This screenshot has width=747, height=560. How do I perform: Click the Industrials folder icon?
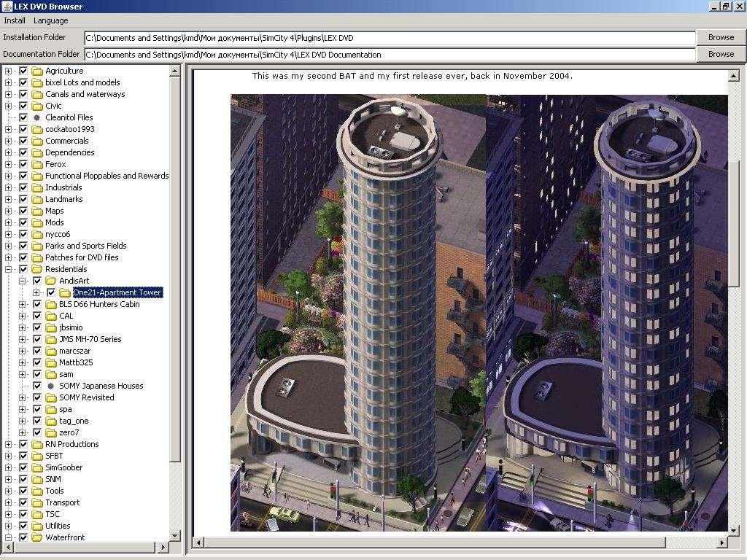(37, 187)
